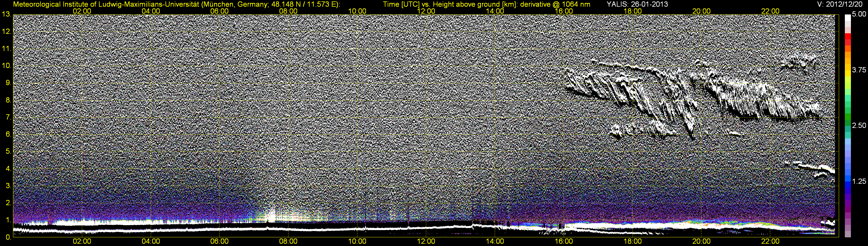Select '08:00' on the bottom time axis
This screenshot has width=868, height=246.
coord(288,242)
